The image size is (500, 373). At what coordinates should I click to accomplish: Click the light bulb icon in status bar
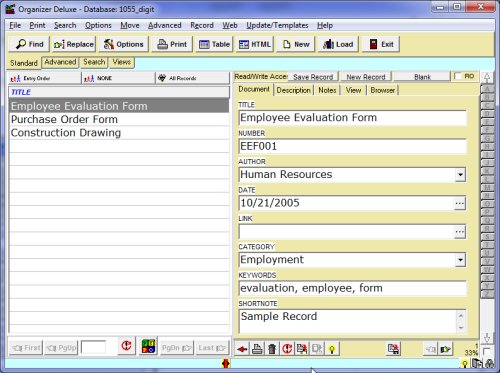[465, 364]
